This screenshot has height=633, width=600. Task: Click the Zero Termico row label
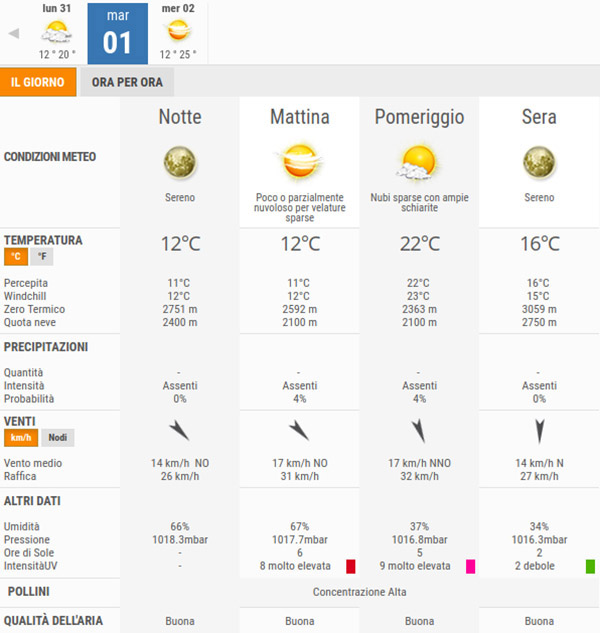(x=34, y=309)
